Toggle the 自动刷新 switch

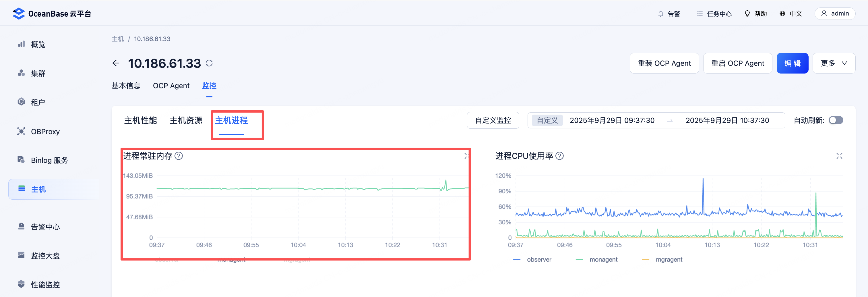pos(836,120)
